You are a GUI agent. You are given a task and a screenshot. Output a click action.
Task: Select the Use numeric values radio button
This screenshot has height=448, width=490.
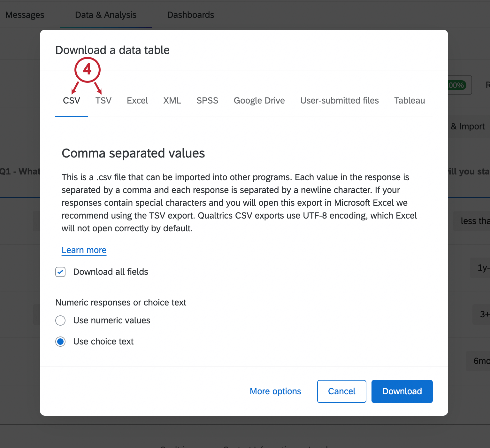click(x=60, y=321)
